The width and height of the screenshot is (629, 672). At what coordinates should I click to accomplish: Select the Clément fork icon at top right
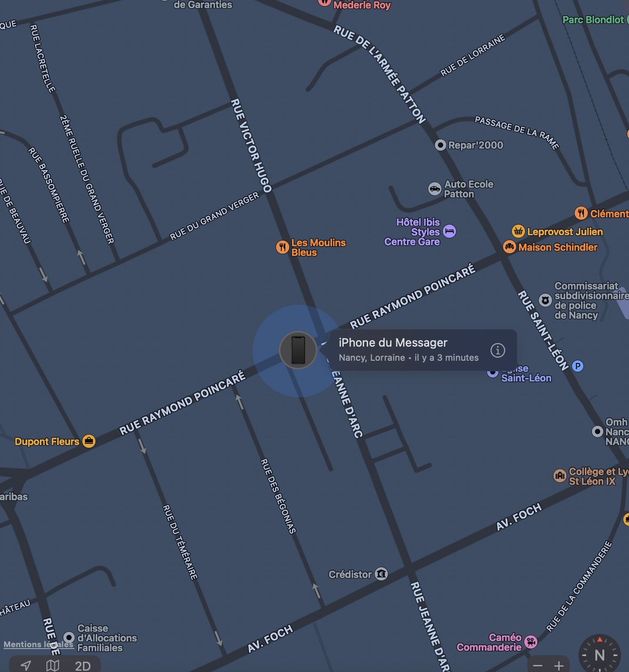[581, 213]
